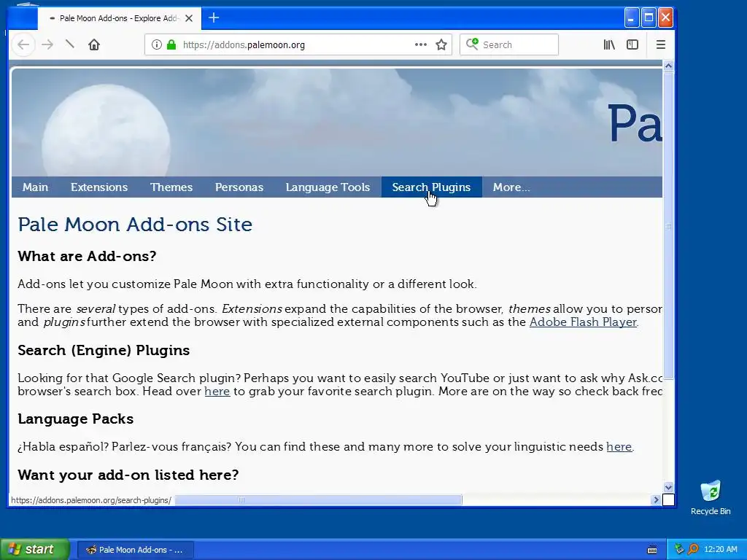Click 'Want your add-on listed here?' heading
The image size is (747, 560).
128,475
